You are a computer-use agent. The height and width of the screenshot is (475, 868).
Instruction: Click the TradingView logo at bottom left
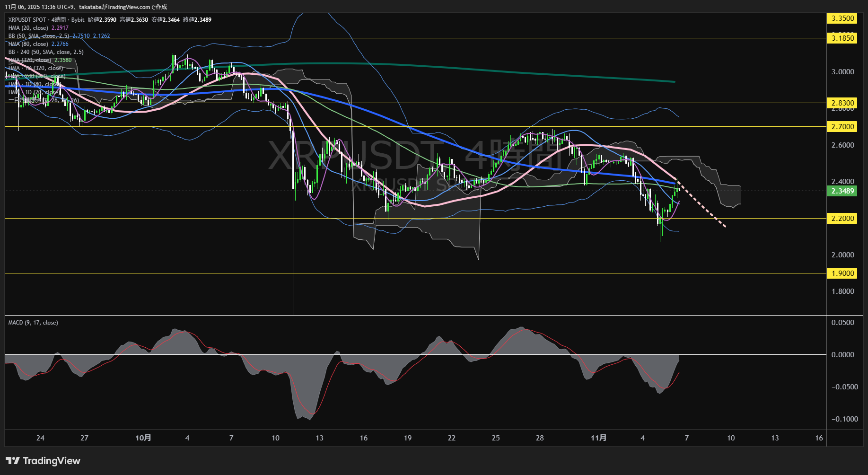tap(43, 461)
